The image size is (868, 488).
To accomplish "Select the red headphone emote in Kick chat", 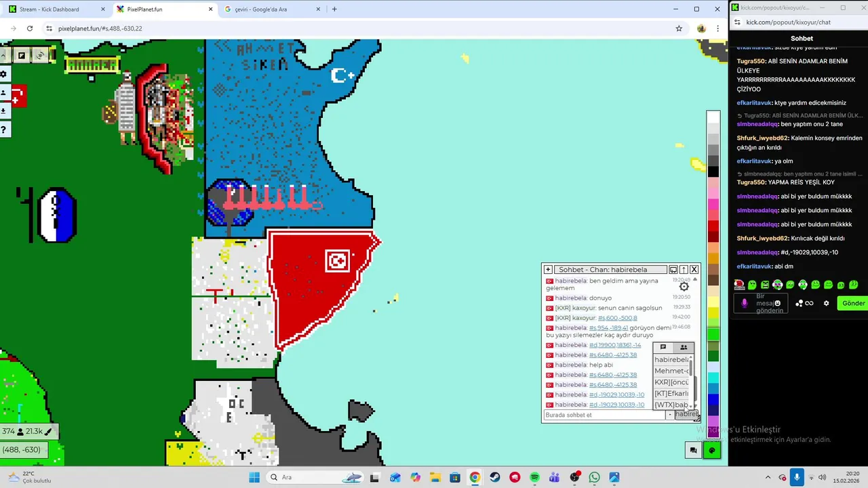I will (739, 285).
